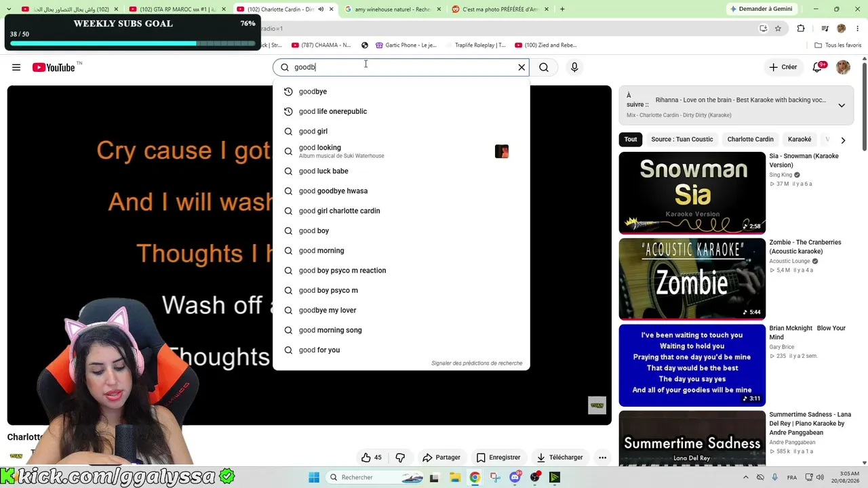Open the Traplife Roleplay bookmark
This screenshot has height=488, width=868.
[475, 45]
